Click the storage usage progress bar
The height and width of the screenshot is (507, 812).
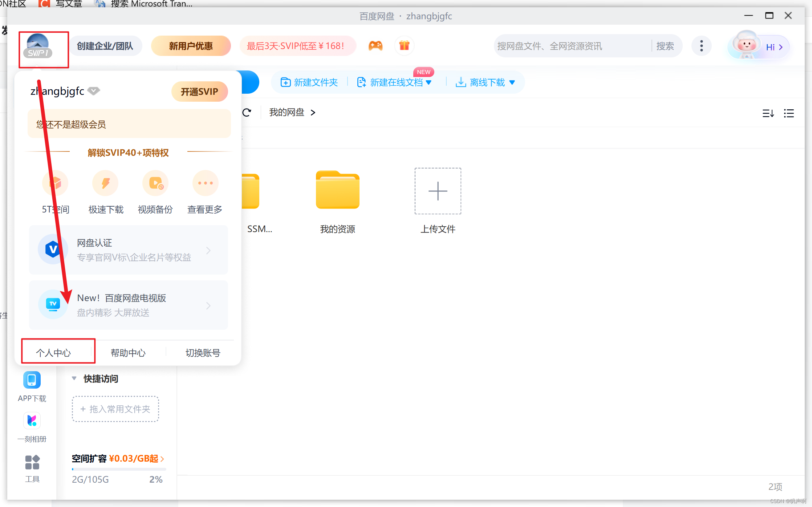(x=119, y=469)
